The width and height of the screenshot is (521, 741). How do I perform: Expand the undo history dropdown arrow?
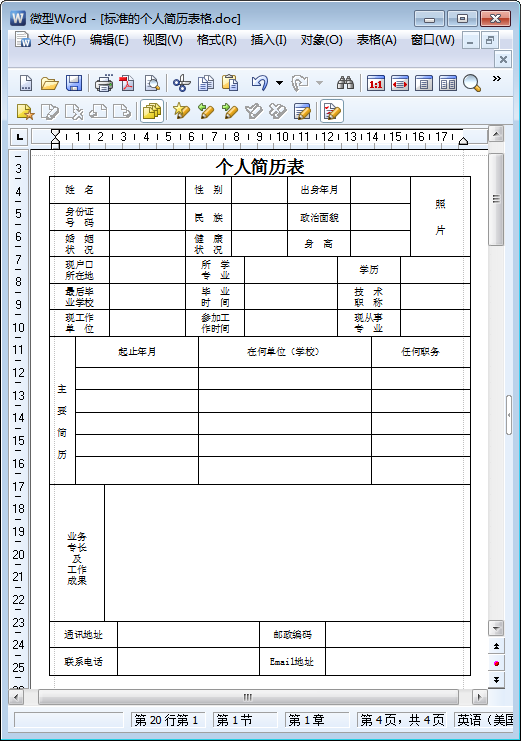(279, 83)
